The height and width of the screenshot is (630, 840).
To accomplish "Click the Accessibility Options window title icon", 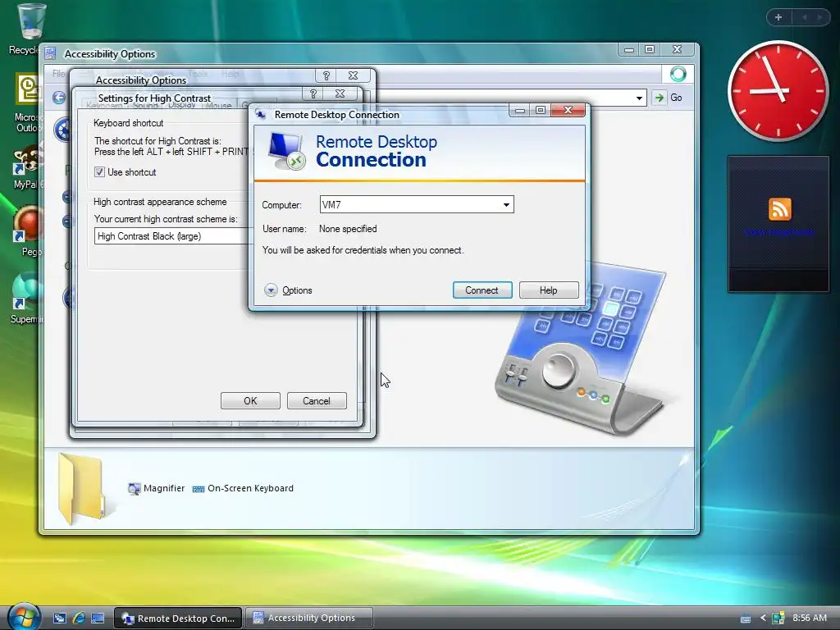I will 50,53.
